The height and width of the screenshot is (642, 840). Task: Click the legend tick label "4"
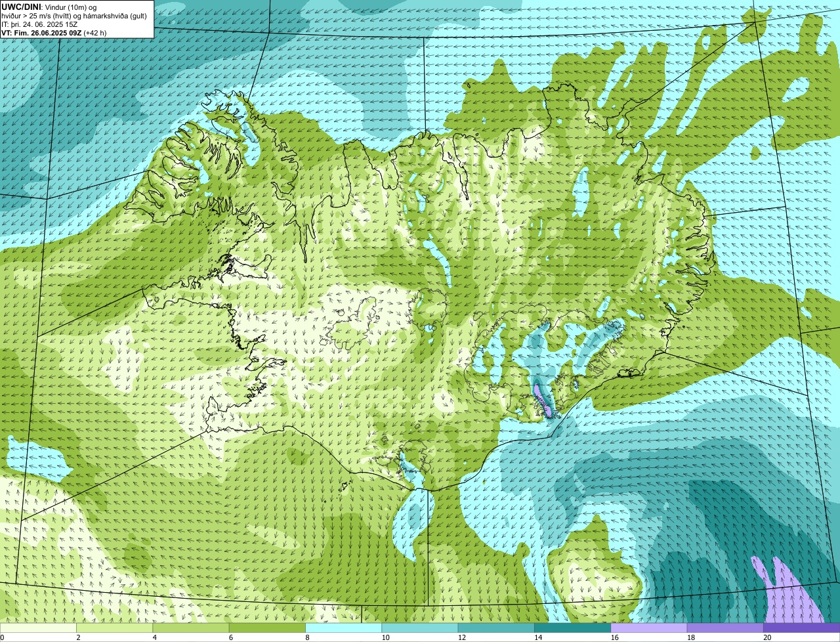155,637
